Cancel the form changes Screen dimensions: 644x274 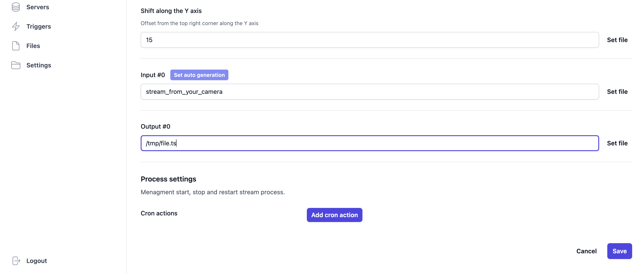586,251
